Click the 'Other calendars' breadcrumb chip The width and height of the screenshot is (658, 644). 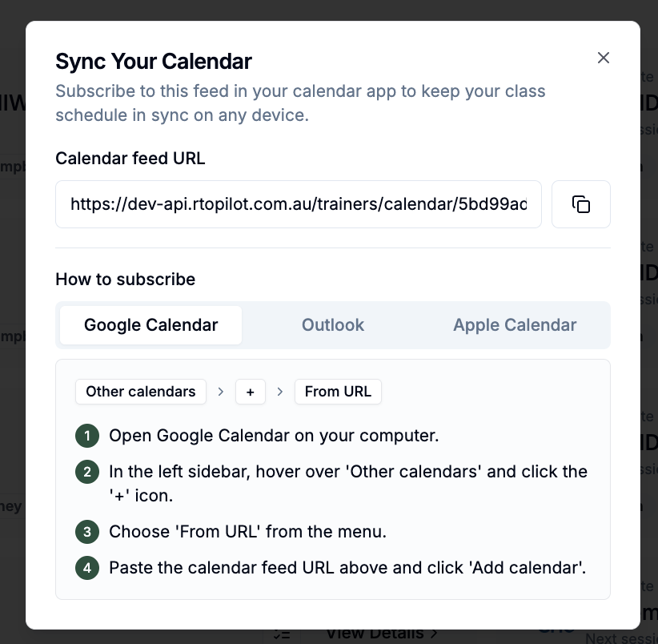pyautogui.click(x=141, y=392)
